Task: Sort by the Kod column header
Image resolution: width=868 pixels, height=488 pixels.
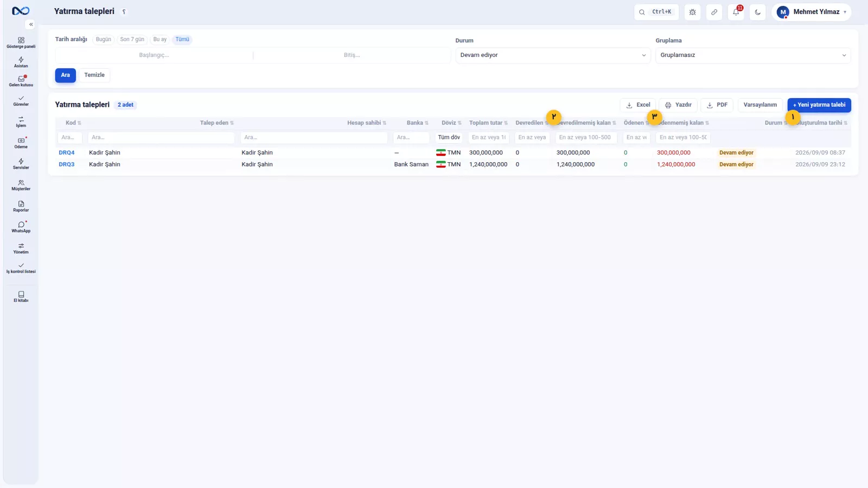Action: click(x=73, y=123)
